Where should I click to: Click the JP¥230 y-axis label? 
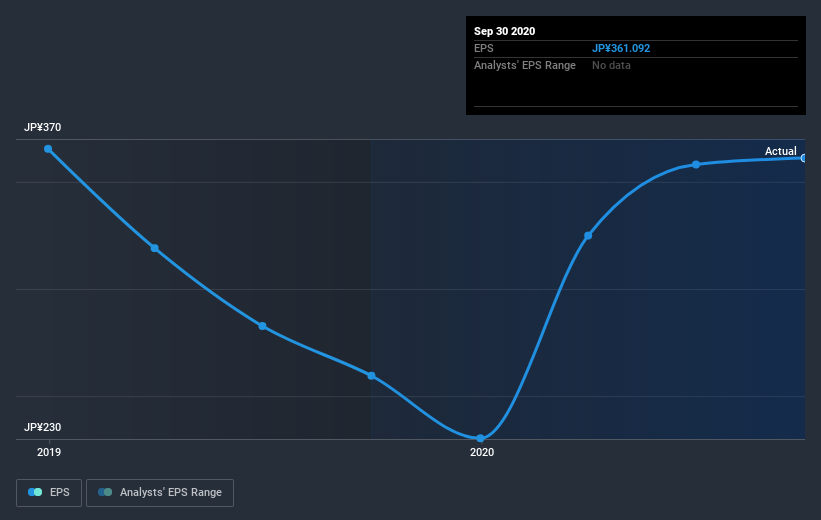point(42,427)
